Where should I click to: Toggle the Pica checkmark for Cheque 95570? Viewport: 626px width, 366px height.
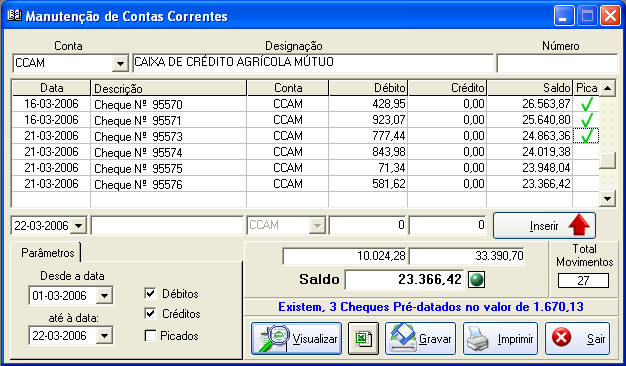[586, 104]
